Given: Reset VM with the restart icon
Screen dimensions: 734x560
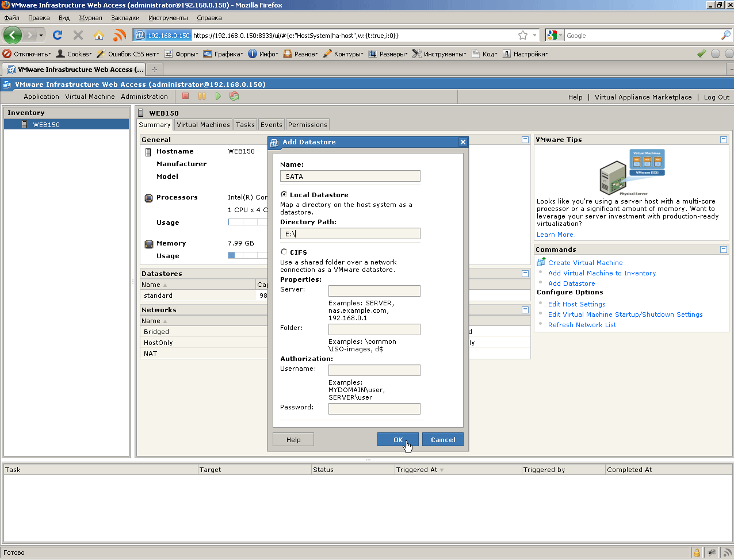Looking at the screenshot, I should pyautogui.click(x=234, y=96).
